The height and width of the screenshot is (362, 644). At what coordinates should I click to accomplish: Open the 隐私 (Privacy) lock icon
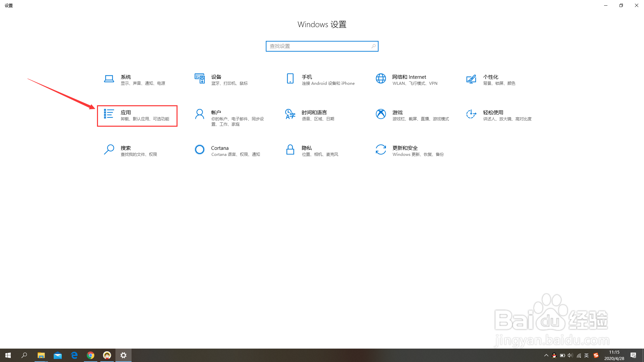click(x=290, y=149)
